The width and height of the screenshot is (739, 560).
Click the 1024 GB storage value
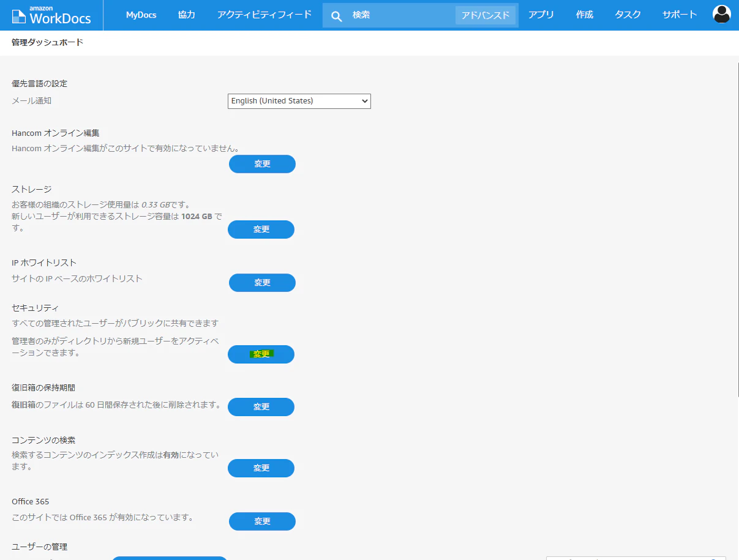coord(197,217)
